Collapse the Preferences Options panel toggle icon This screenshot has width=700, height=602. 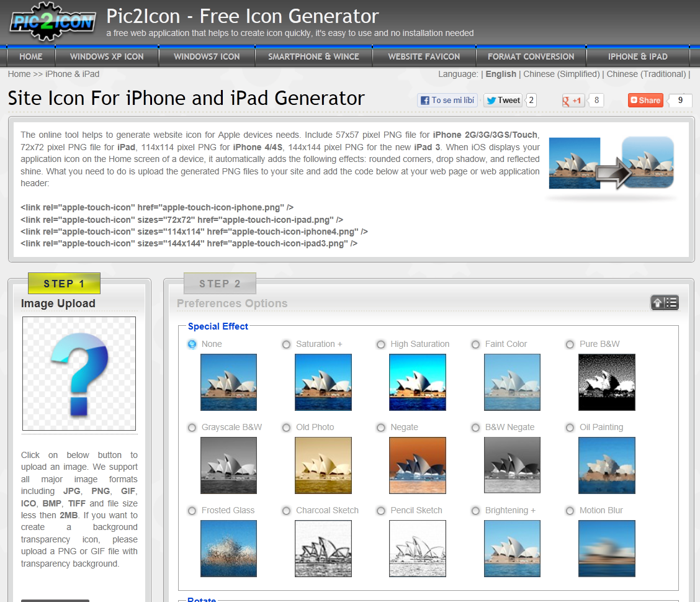[x=664, y=303]
